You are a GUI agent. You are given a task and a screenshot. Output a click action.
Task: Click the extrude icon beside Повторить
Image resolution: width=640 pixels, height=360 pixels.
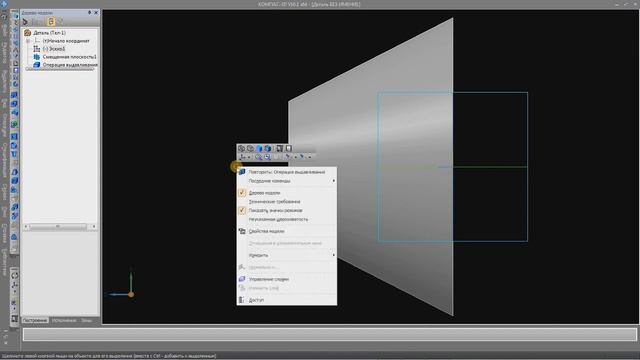[242, 172]
